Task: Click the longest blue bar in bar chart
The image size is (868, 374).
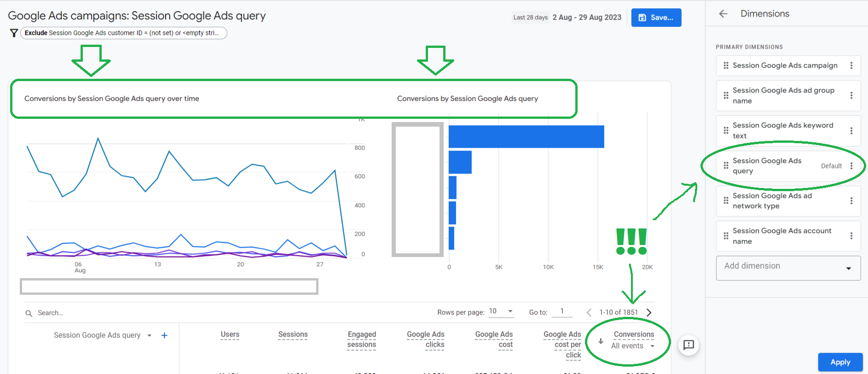Action: pyautogui.click(x=526, y=136)
